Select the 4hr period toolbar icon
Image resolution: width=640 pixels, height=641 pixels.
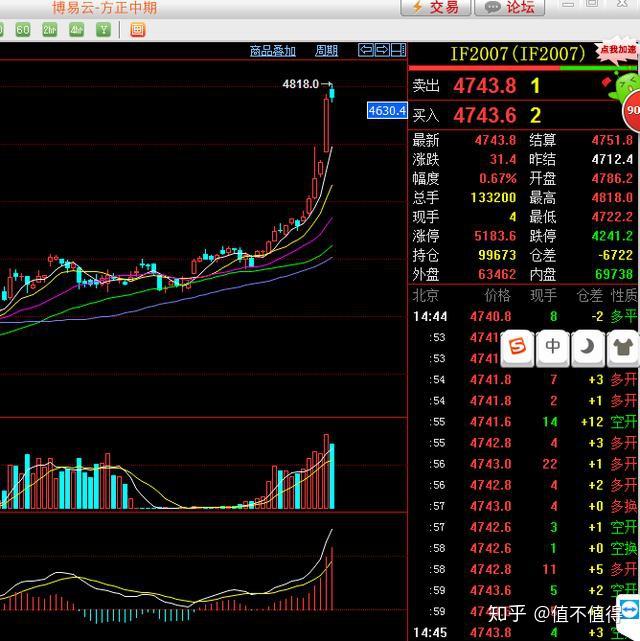(76, 30)
